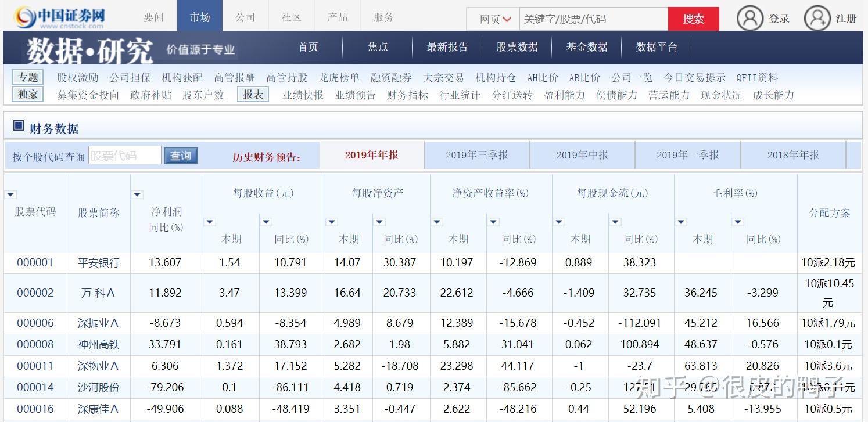This screenshot has height=422, width=868.
Task: Click sort arrow above 净利润同比 column
Action: pyautogui.click(x=138, y=195)
